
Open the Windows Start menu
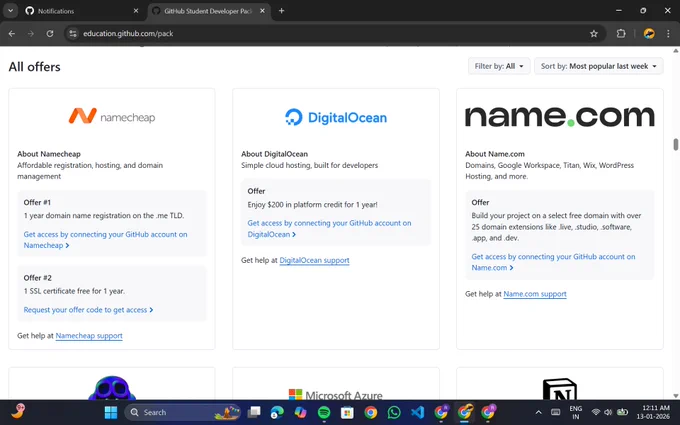coord(111,412)
